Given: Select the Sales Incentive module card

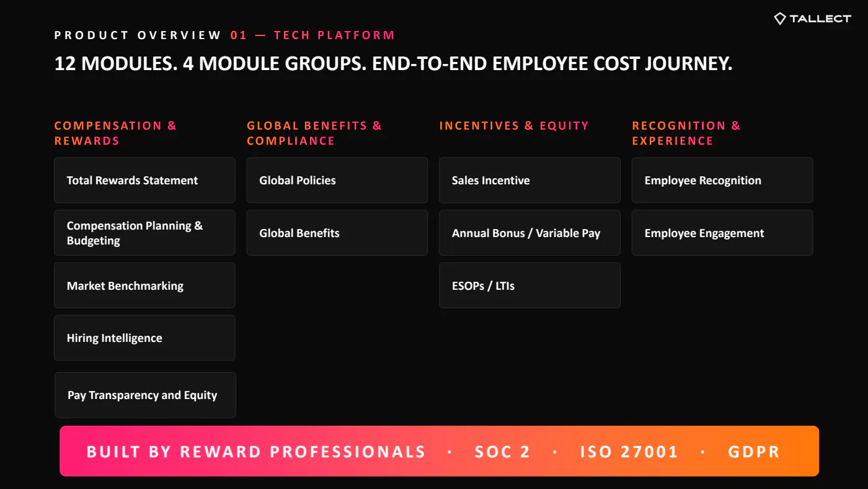Looking at the screenshot, I should coord(529,180).
